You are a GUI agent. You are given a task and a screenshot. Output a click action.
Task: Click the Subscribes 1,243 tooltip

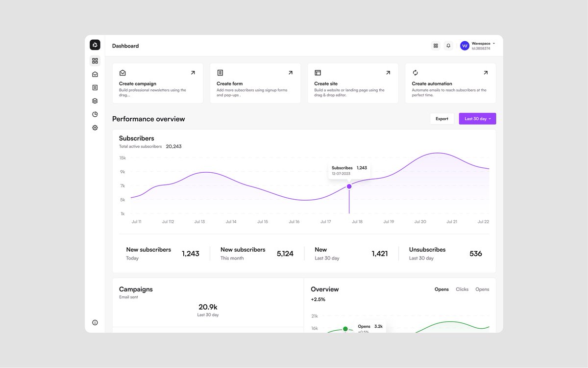[349, 171]
